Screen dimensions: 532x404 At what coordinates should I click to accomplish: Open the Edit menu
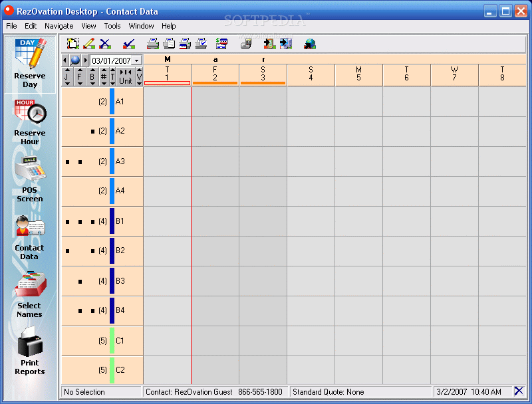[31, 26]
